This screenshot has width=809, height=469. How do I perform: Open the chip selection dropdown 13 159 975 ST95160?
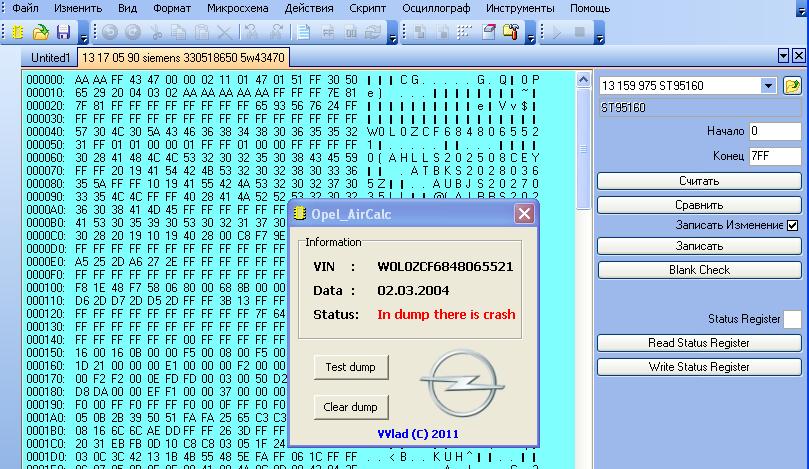click(768, 86)
